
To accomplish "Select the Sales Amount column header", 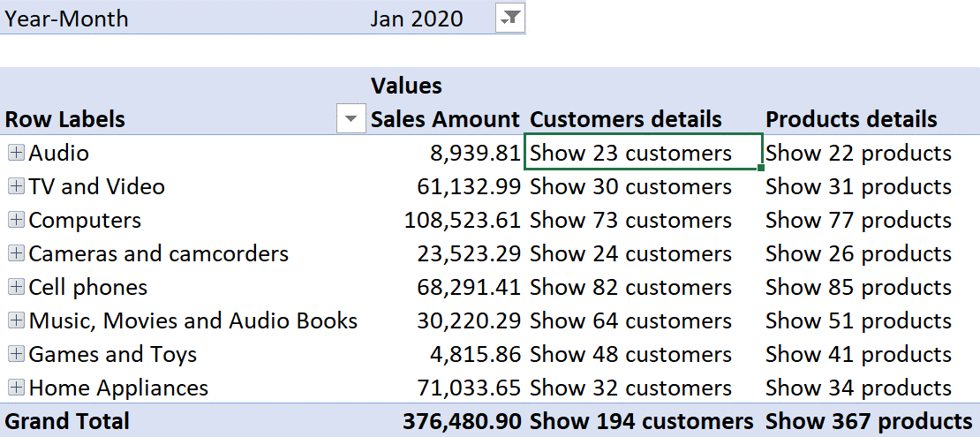I will click(445, 119).
